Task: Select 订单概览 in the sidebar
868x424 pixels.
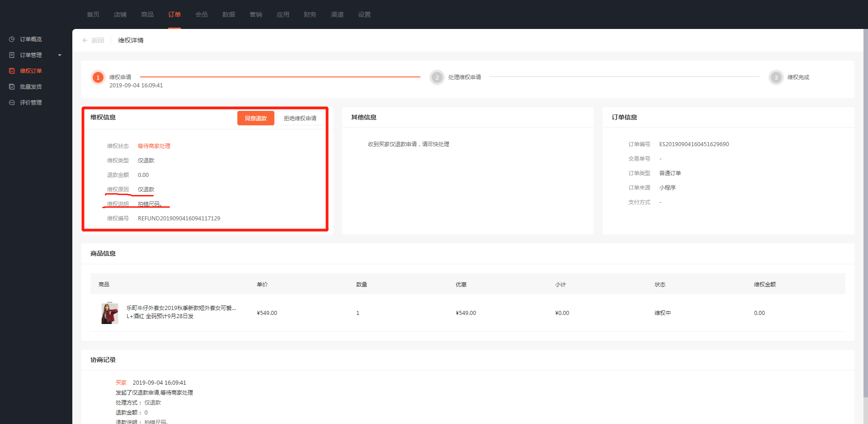Action: (x=31, y=39)
